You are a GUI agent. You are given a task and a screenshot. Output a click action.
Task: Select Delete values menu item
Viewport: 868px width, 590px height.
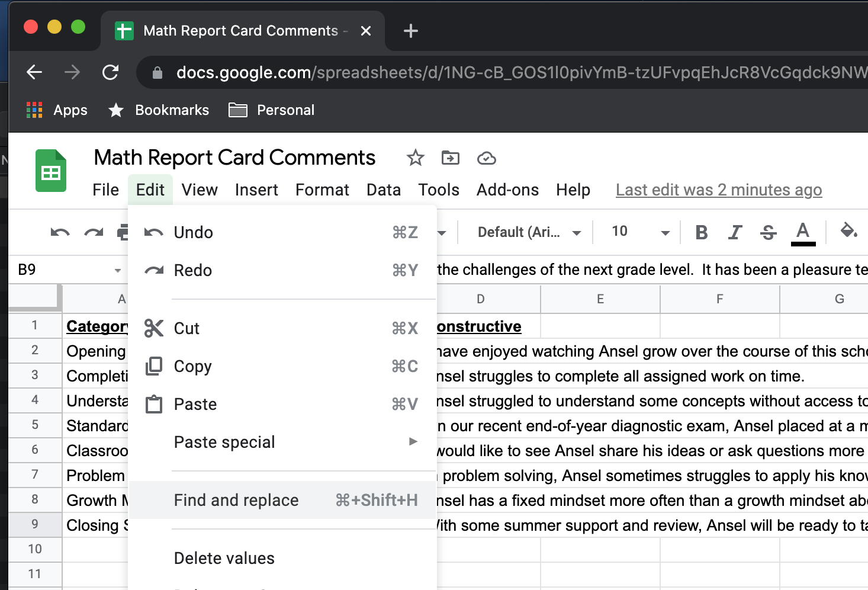pos(282,558)
